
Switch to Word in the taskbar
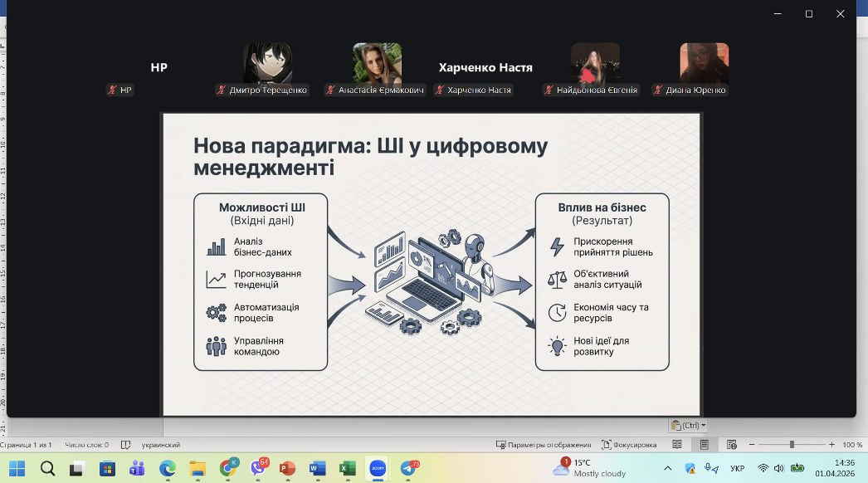[x=317, y=468]
